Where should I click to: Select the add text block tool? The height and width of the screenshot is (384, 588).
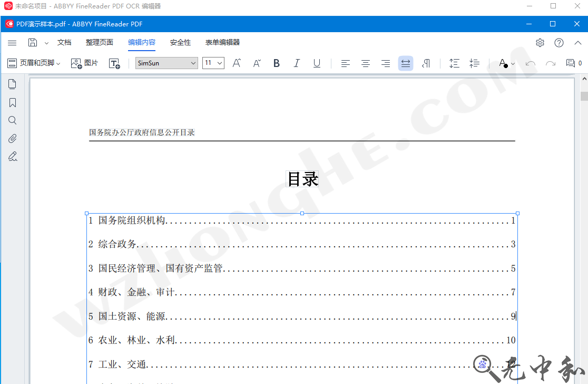114,63
